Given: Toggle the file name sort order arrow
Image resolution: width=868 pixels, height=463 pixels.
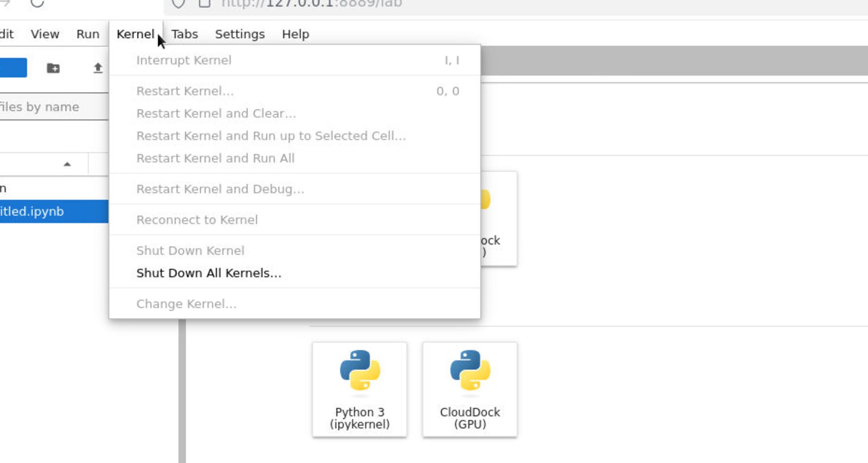Looking at the screenshot, I should pyautogui.click(x=67, y=164).
